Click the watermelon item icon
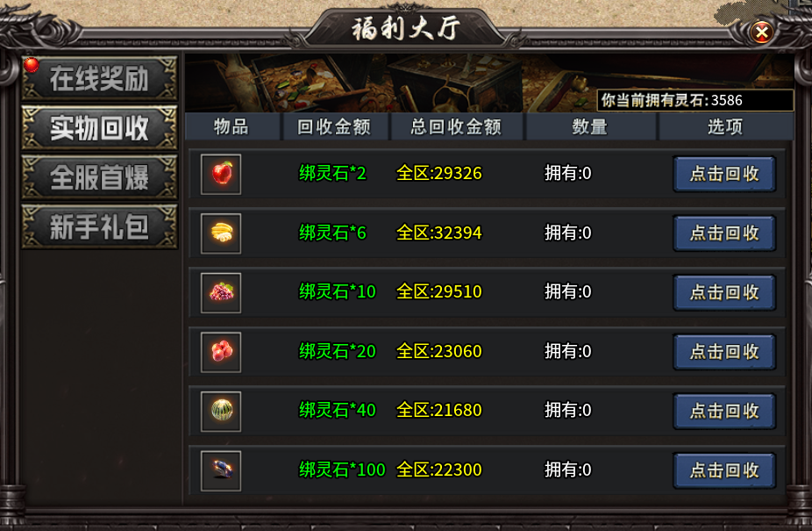812x531 pixels. [221, 412]
